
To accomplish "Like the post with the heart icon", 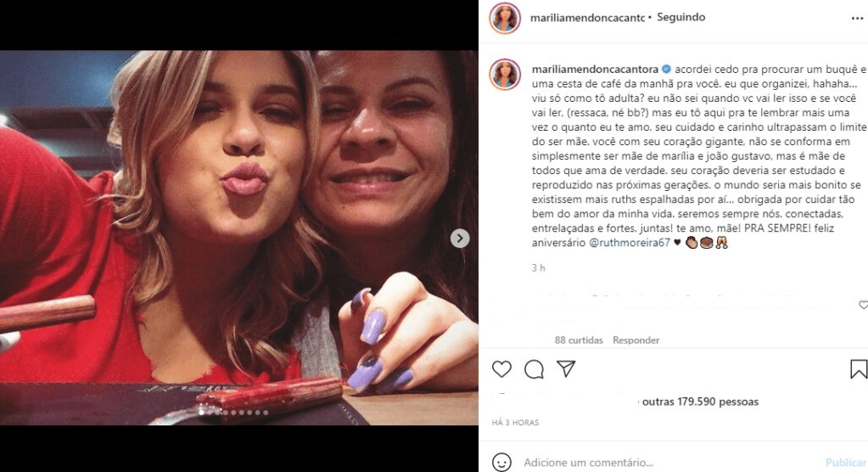I will pyautogui.click(x=501, y=369).
